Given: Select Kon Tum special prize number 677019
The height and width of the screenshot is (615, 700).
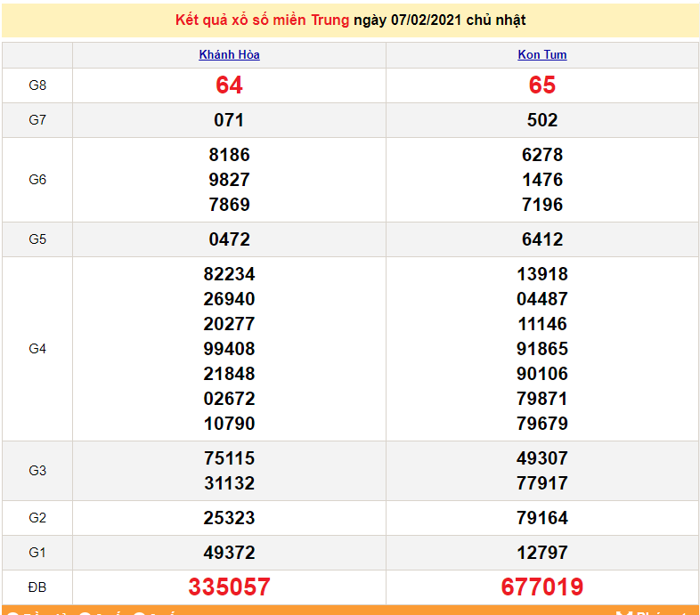Looking at the screenshot, I should 541,587.
